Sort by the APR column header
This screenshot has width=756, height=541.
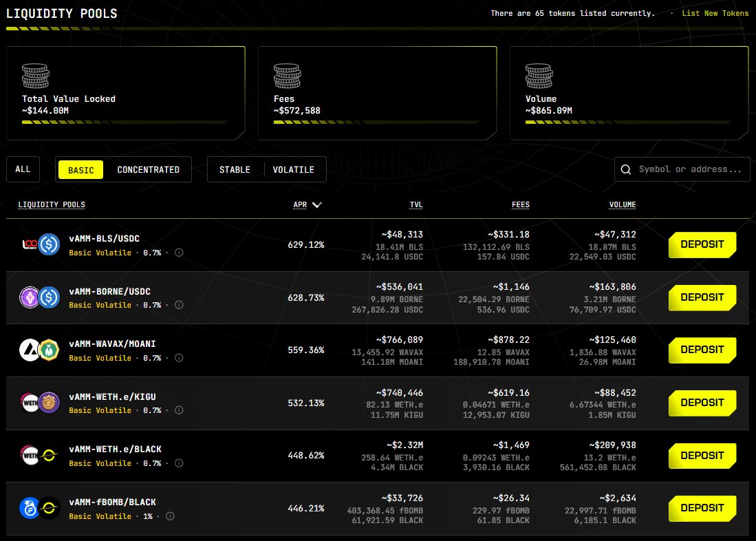pyautogui.click(x=300, y=204)
